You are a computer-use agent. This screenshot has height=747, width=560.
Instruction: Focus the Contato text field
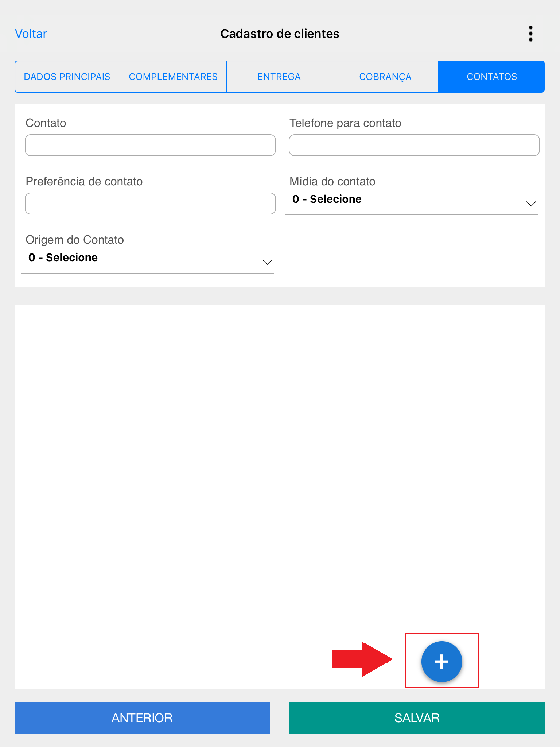click(x=150, y=145)
